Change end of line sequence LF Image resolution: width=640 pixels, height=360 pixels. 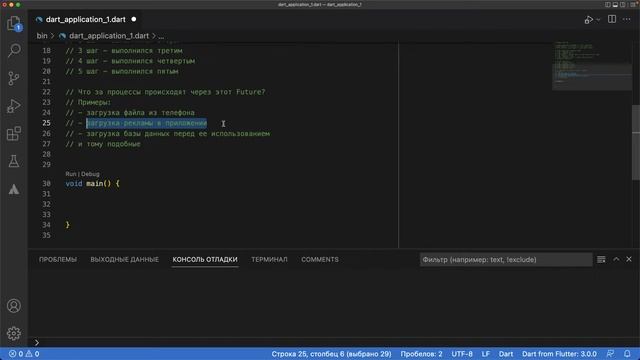click(x=486, y=354)
